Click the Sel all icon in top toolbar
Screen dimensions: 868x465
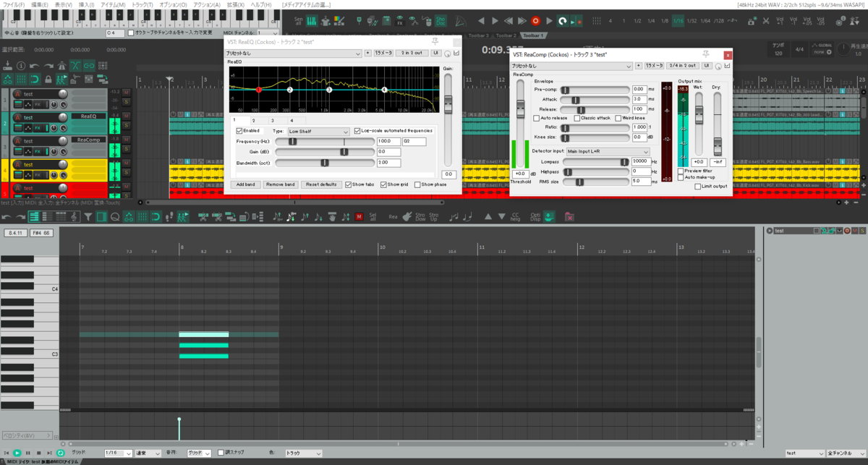click(x=298, y=21)
